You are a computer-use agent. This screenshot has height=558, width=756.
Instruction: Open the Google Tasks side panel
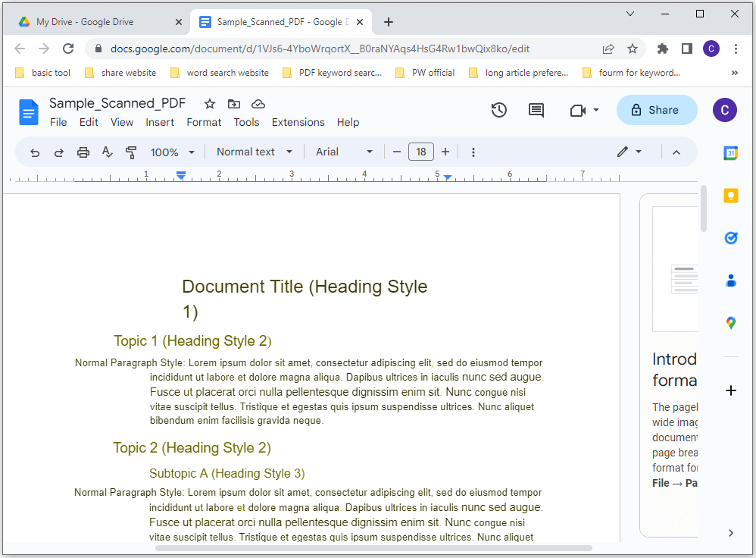point(730,238)
